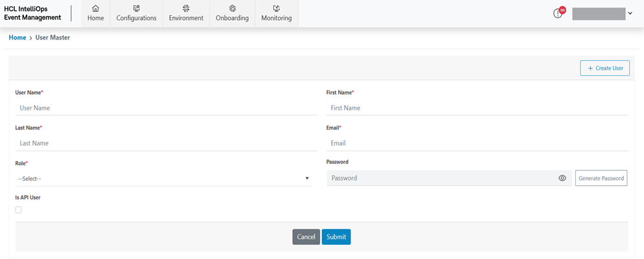Click the Configurations icon in top navigation
Screen dimensions: 644x259
tap(136, 8)
